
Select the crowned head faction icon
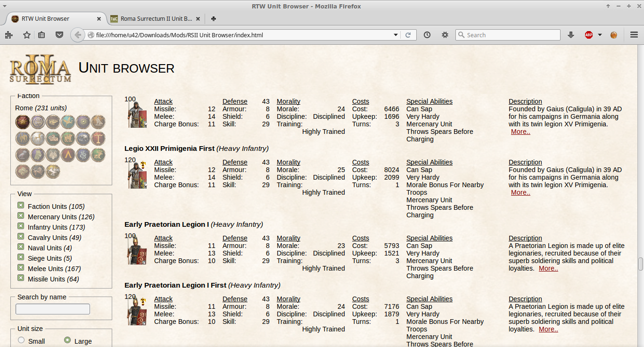(38, 155)
